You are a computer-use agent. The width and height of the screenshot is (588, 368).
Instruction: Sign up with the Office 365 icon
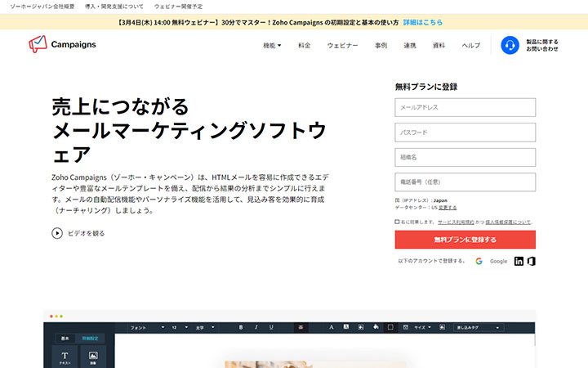click(532, 261)
